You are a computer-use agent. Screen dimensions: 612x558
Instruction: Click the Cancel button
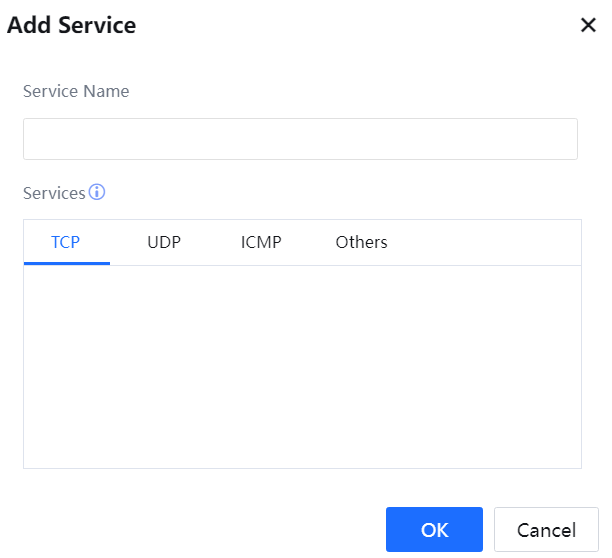coord(546,530)
